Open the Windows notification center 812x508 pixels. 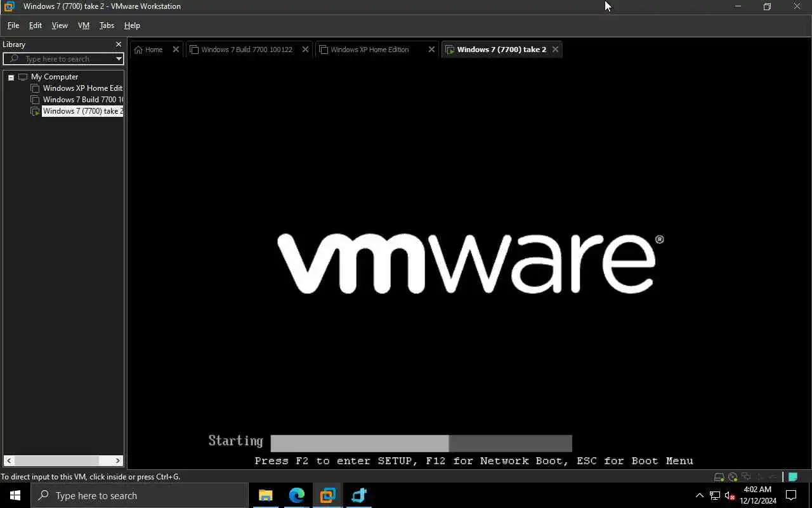[x=791, y=495]
